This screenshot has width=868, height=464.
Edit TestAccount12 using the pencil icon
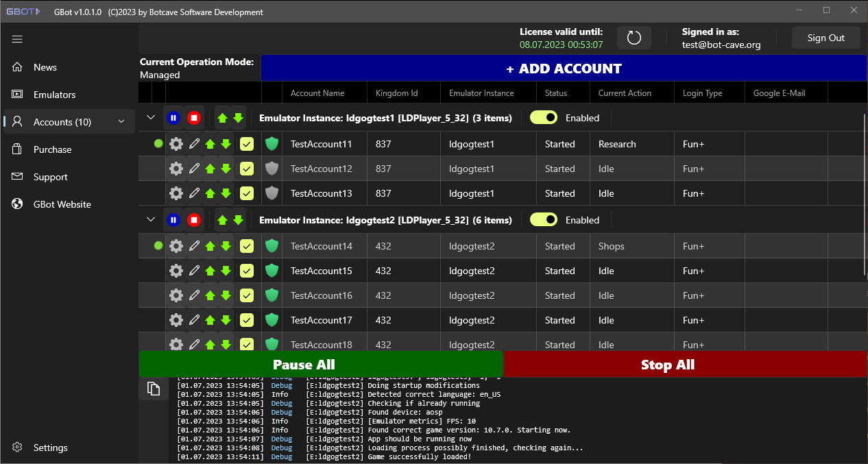pyautogui.click(x=193, y=169)
